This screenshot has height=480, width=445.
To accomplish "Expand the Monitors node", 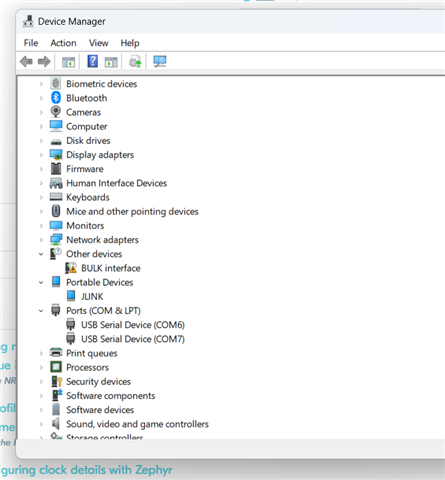I will coord(41,226).
